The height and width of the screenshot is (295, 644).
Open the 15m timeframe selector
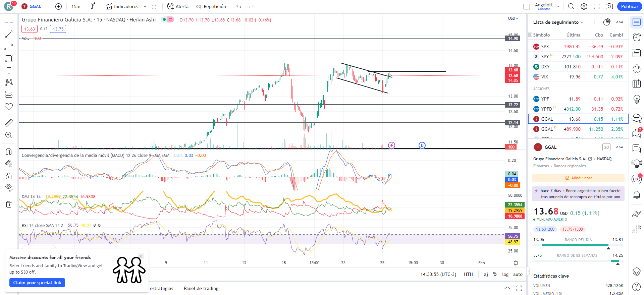point(76,6)
